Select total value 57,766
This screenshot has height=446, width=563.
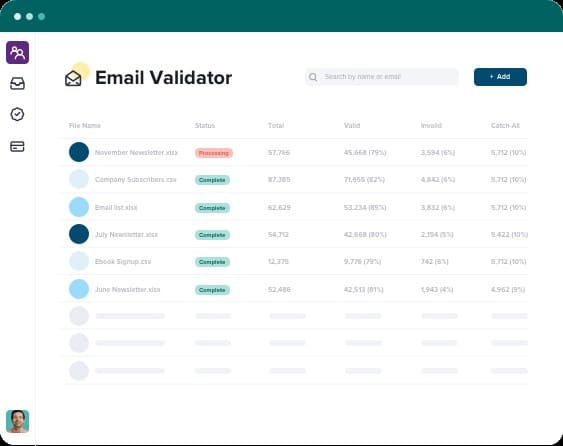pos(279,153)
